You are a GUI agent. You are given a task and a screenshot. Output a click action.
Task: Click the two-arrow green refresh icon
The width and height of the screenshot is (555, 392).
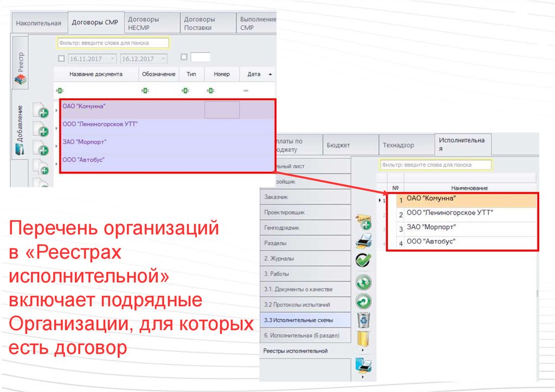coord(364,282)
